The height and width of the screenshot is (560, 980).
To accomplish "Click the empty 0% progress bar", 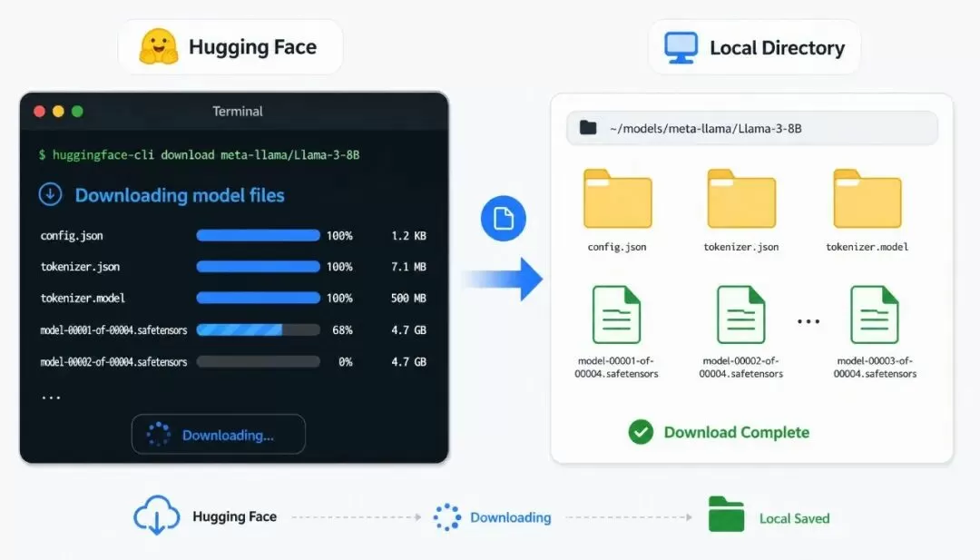I will 258,362.
